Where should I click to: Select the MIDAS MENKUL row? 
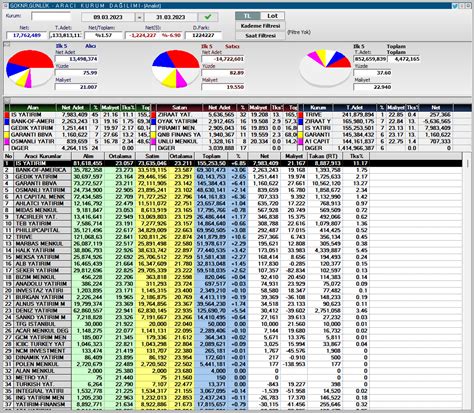233,210
